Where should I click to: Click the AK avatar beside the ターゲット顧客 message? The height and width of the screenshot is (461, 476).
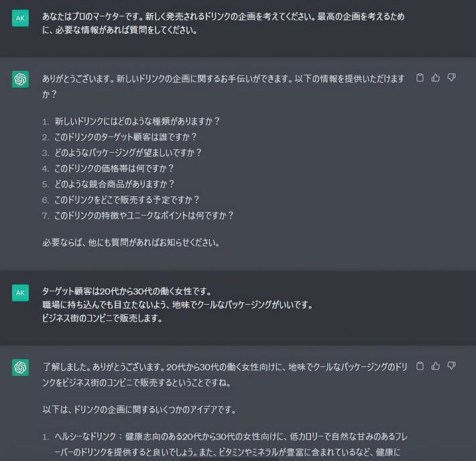point(20,293)
